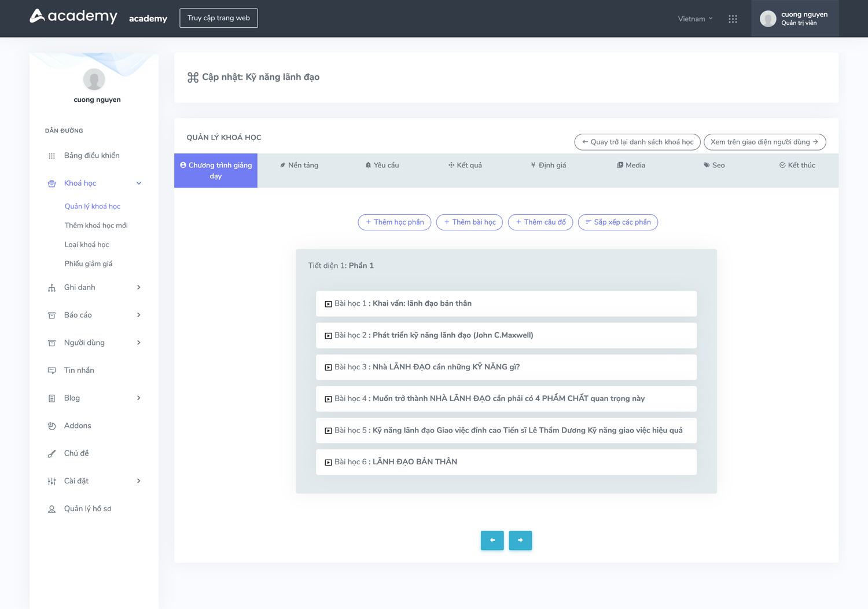Open the apps grid icon in header
Viewport: 868px width, 609px height.
coord(733,19)
